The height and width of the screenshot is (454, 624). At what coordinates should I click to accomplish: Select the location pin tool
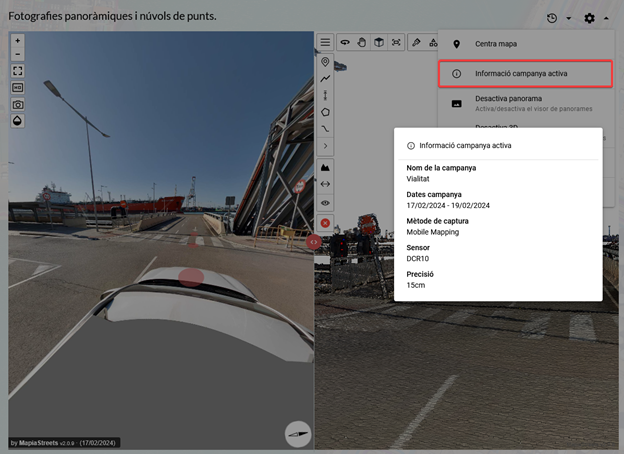click(325, 62)
